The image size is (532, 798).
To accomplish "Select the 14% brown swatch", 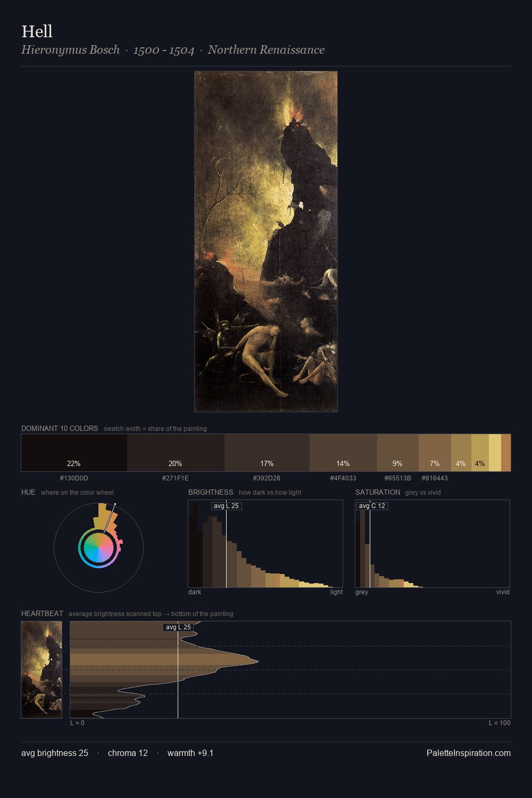I will pyautogui.click(x=343, y=453).
